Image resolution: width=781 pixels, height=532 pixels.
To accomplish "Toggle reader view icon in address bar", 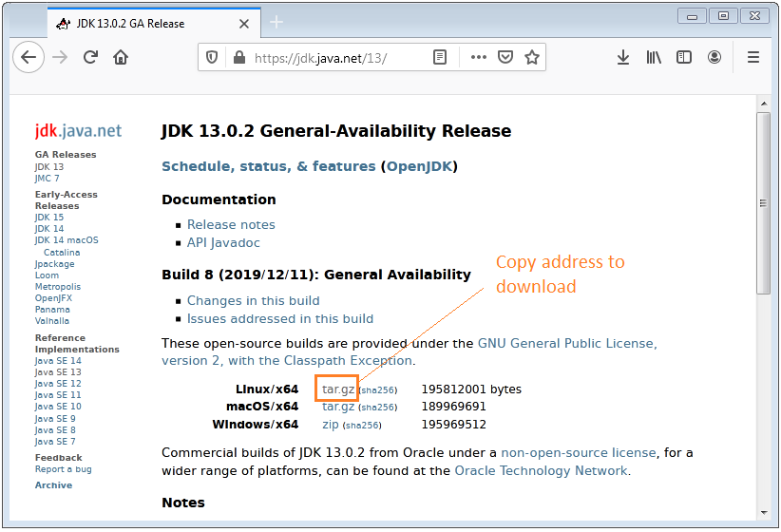I will 440,58.
